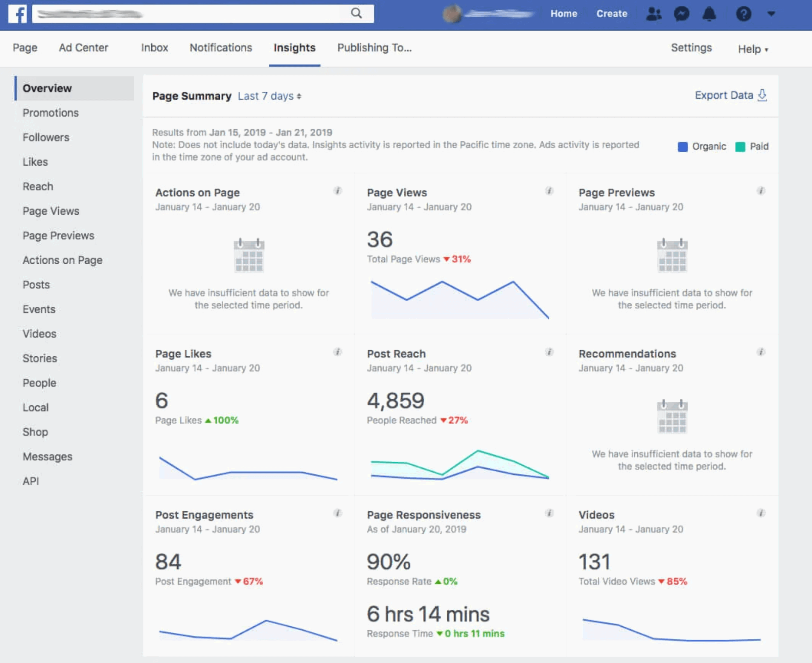Screen dimensions: 812x663
Task: Click the profile avatar in the top bar
Action: (x=453, y=14)
